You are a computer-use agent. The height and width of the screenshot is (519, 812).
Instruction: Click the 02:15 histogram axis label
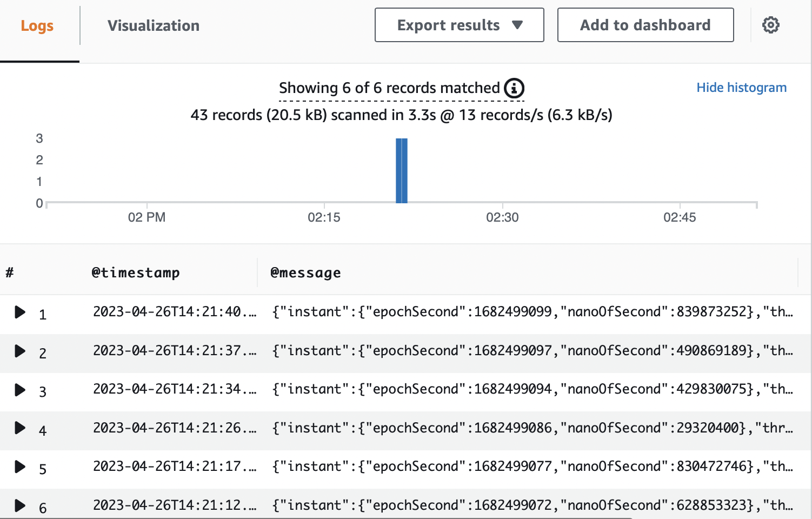point(324,217)
